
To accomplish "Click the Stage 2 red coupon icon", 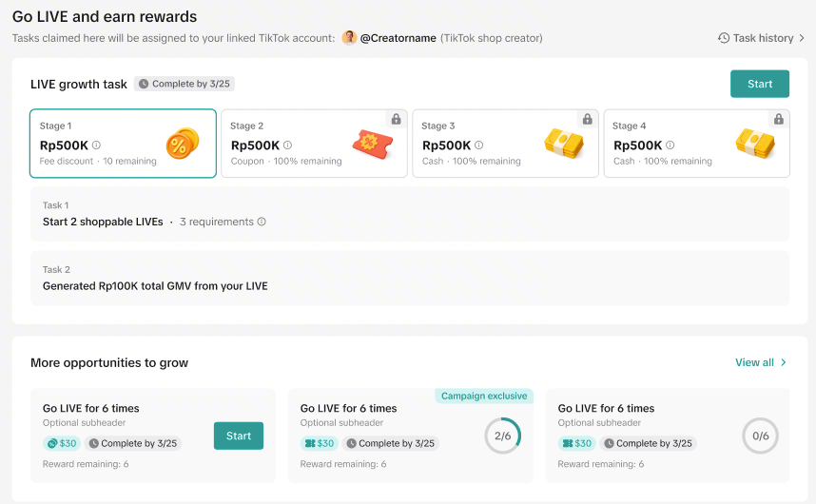I will click(373, 145).
